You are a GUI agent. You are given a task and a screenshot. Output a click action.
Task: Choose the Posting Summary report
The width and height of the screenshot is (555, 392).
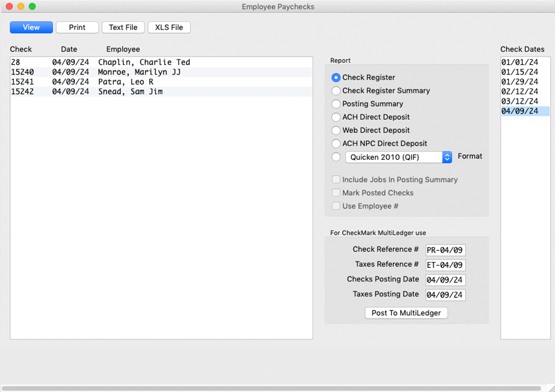(336, 104)
